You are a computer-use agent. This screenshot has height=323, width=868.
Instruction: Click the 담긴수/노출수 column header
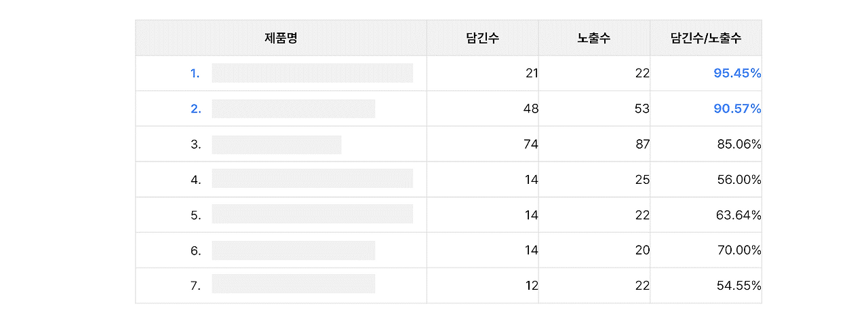click(x=706, y=38)
